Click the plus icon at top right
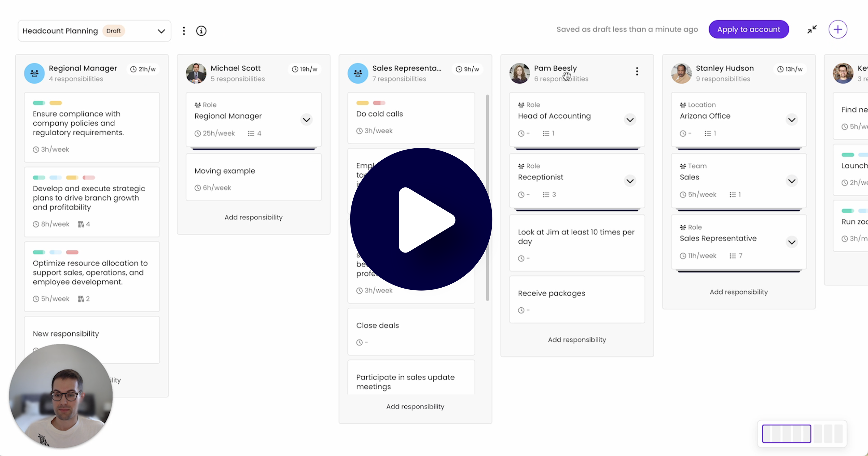The height and width of the screenshot is (456, 868). (x=838, y=29)
